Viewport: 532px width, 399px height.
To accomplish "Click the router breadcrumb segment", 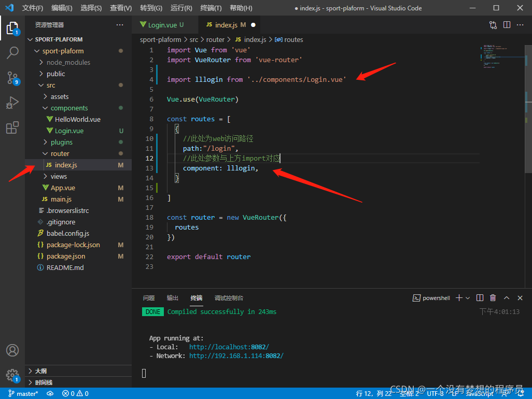I will tap(216, 40).
